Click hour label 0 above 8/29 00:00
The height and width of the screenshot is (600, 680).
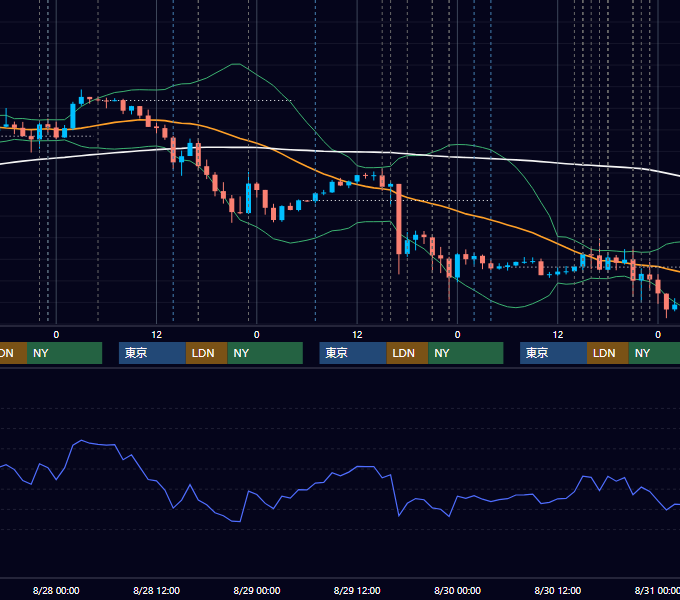257,335
